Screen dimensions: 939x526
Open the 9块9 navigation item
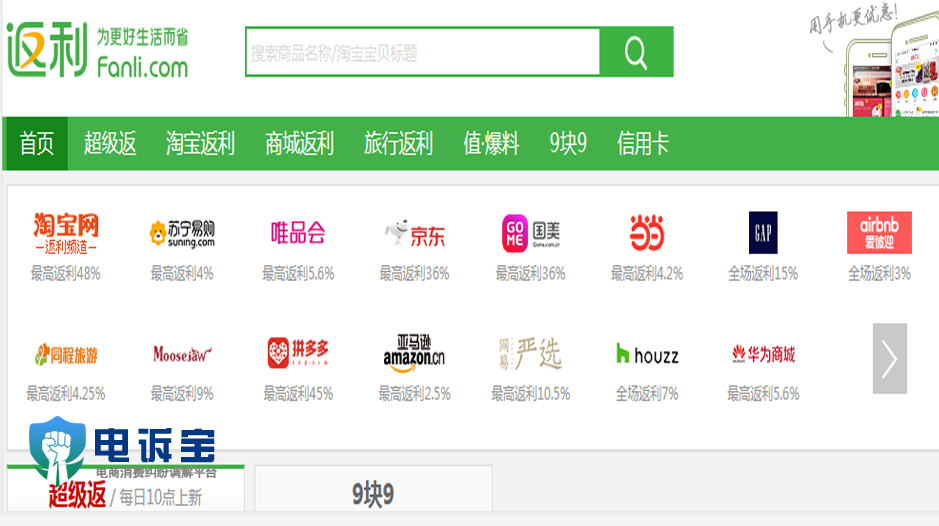click(568, 144)
